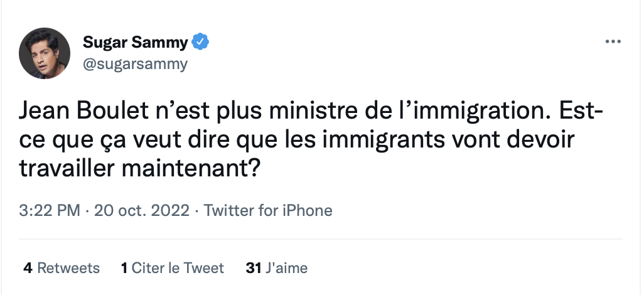Open Sugar Sammy's profile picture
This screenshot has height=295, width=644.
pyautogui.click(x=44, y=53)
